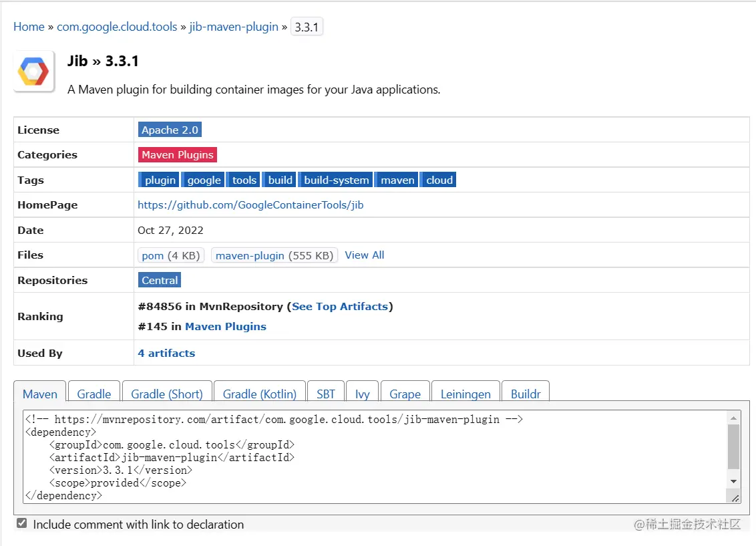Open Maven Plugins ranking link
The height and width of the screenshot is (546, 756).
point(226,327)
